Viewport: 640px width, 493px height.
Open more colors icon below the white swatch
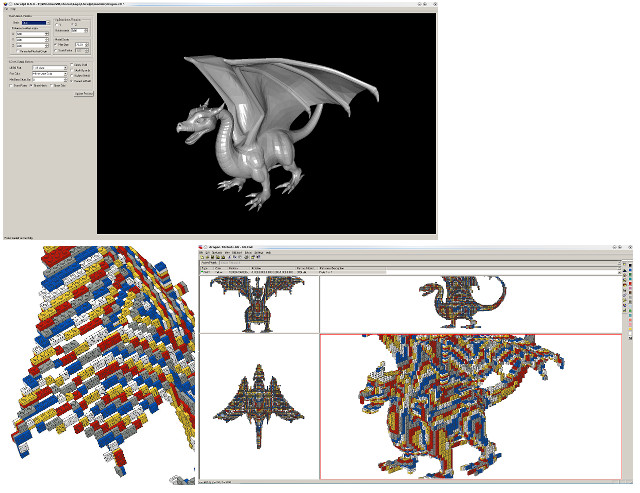[x=630, y=338]
